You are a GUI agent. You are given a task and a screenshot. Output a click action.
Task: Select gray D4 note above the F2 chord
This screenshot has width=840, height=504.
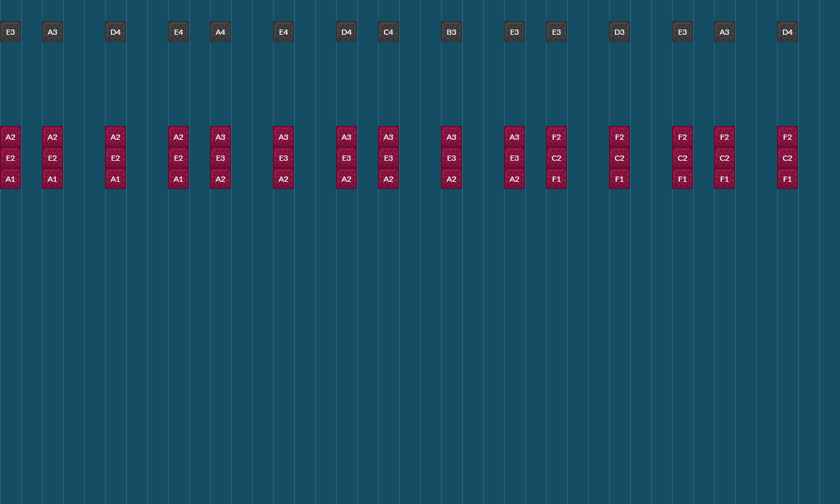(x=787, y=31)
